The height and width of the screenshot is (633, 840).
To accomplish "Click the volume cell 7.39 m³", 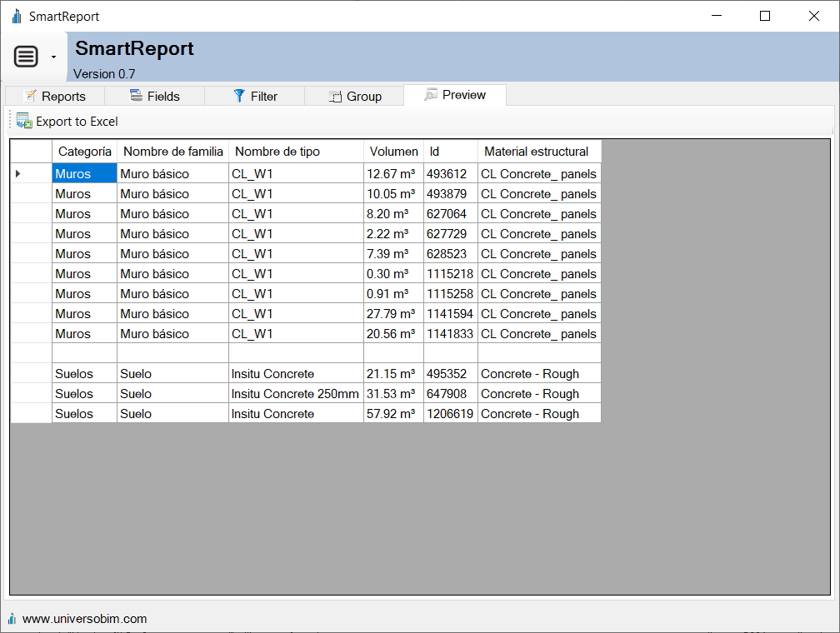I will coord(393,253).
